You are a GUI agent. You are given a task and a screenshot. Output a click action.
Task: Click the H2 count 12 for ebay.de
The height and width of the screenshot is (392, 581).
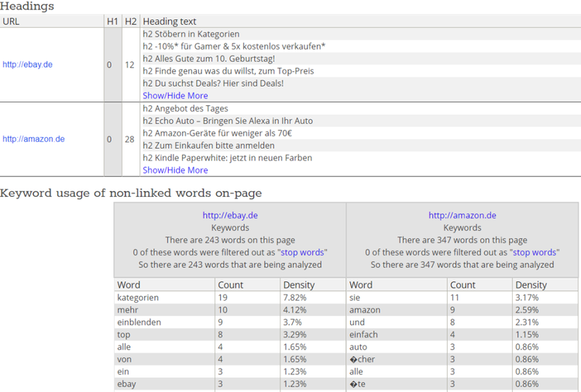pyautogui.click(x=129, y=65)
